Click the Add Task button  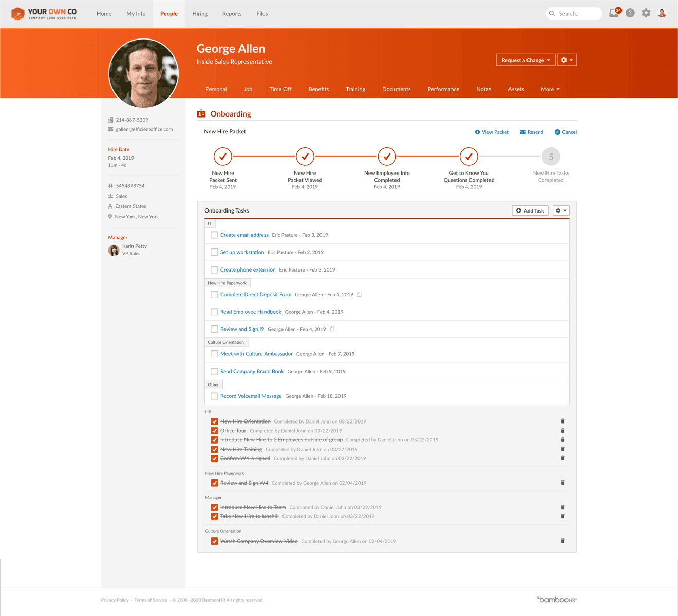530,210
